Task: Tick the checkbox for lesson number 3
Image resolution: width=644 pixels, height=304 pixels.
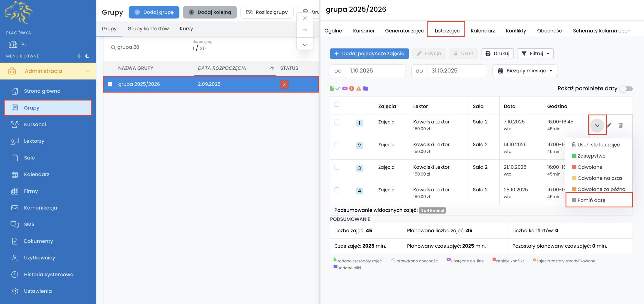Action: point(337,167)
